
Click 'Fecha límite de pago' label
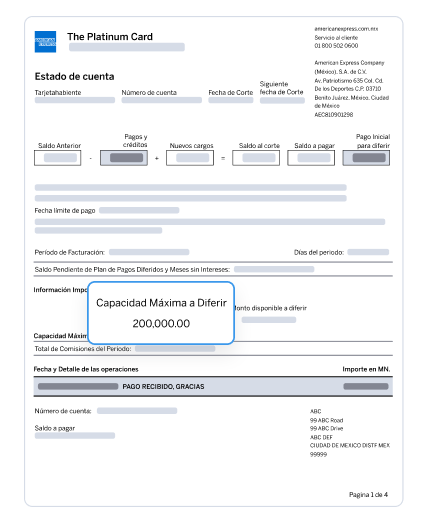pyautogui.click(x=65, y=211)
